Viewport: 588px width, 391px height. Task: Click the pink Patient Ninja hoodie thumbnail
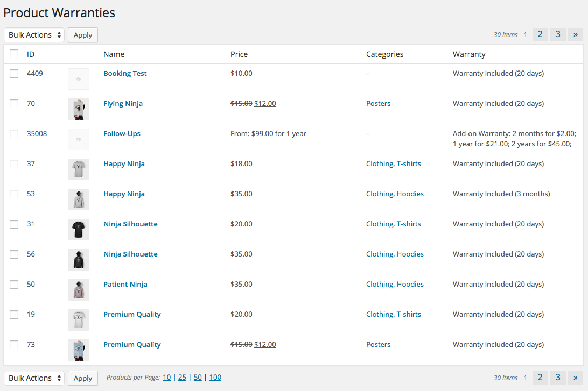[x=78, y=290]
